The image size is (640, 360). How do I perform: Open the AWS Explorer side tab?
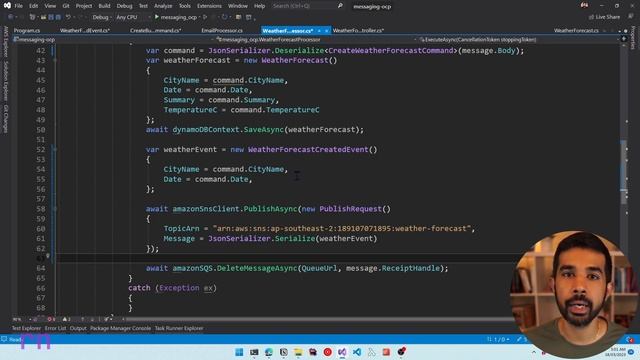click(5, 42)
